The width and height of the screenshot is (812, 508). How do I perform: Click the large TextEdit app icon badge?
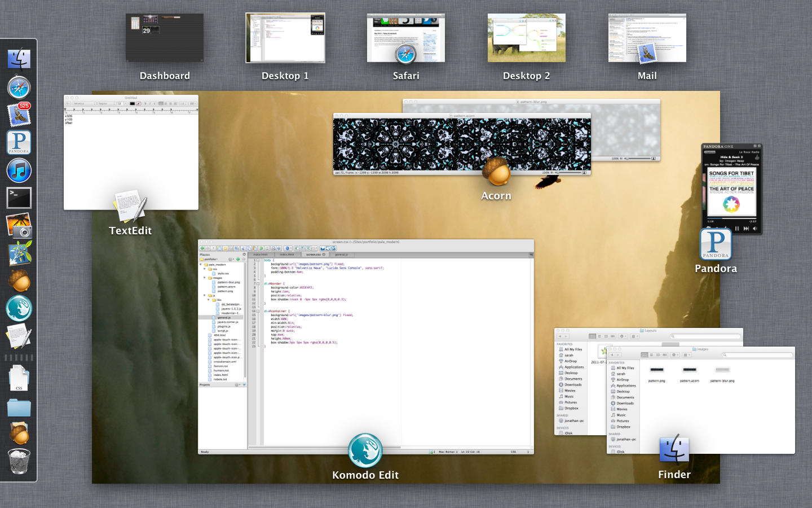click(130, 206)
